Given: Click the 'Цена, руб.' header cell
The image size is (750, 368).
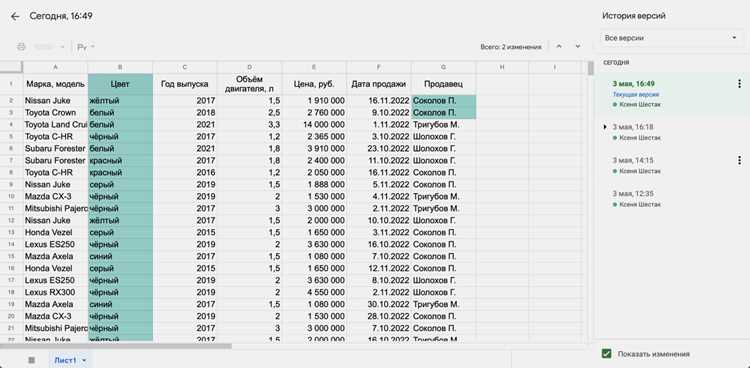Looking at the screenshot, I should coord(314,84).
